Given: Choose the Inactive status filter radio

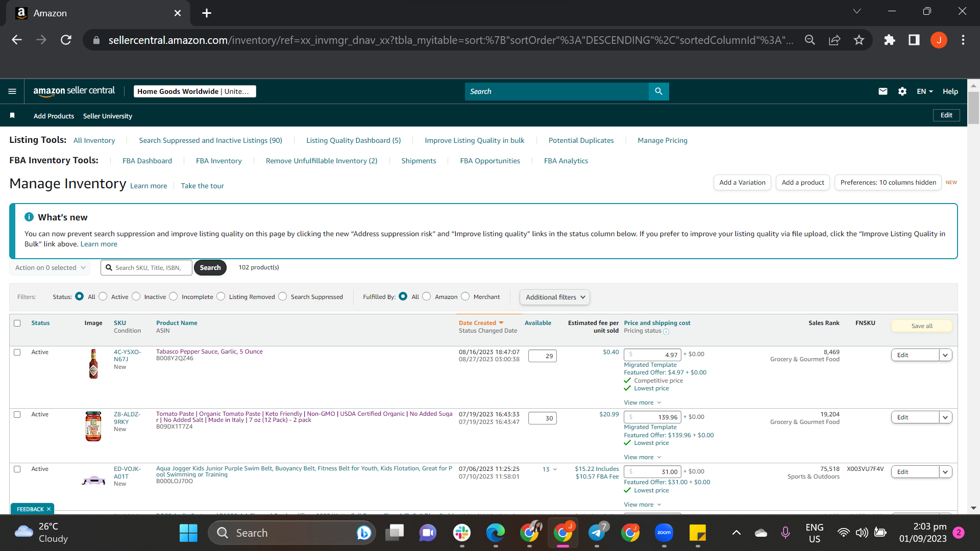Looking at the screenshot, I should click(136, 296).
